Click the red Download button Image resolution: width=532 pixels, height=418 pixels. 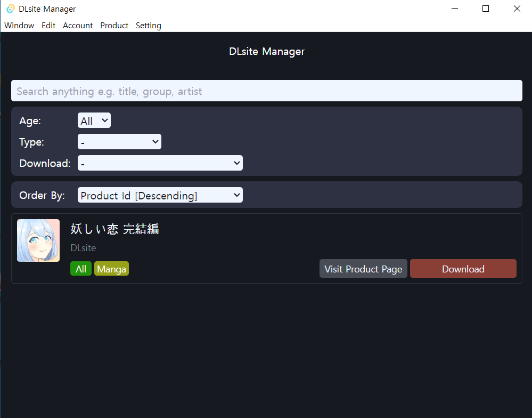[x=463, y=268]
